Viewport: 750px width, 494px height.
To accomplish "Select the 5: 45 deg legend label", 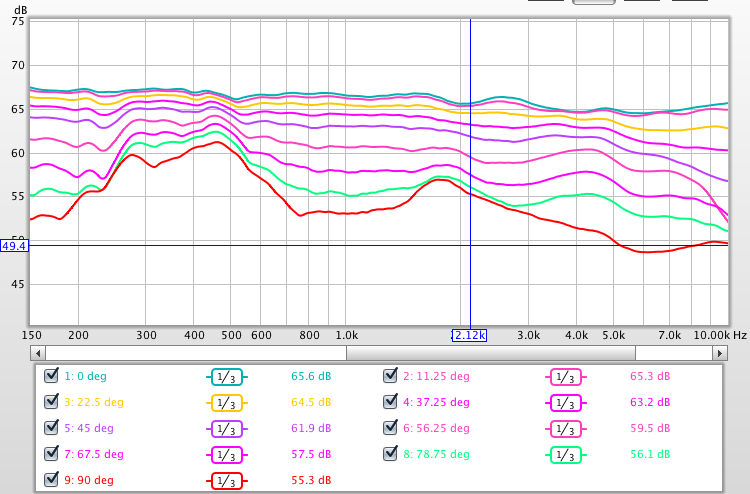I will coord(94,429).
